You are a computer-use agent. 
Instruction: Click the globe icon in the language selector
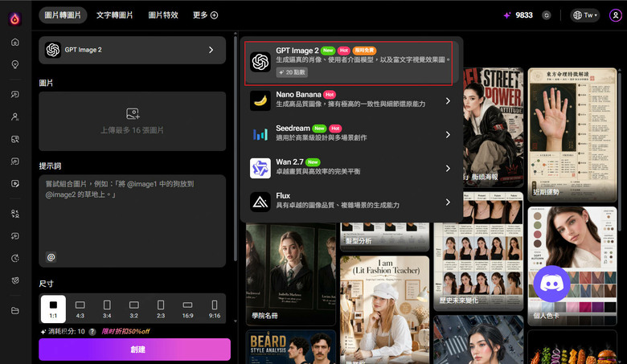click(577, 15)
